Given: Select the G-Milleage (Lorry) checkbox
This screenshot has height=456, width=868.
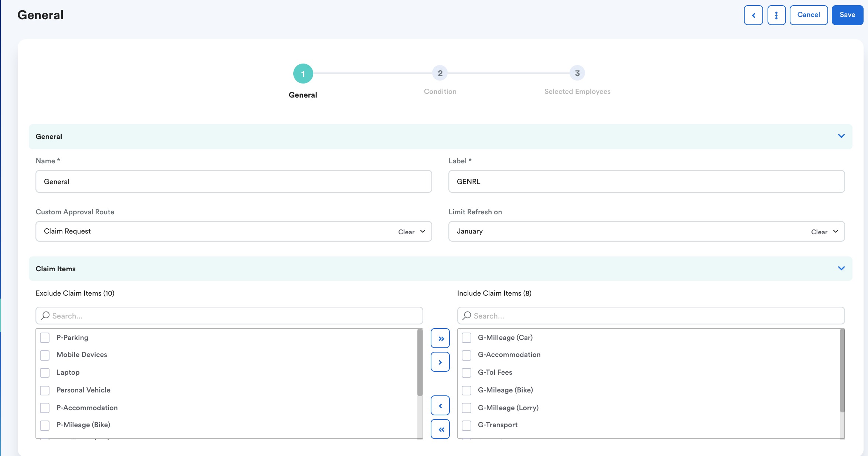Looking at the screenshot, I should 467,408.
